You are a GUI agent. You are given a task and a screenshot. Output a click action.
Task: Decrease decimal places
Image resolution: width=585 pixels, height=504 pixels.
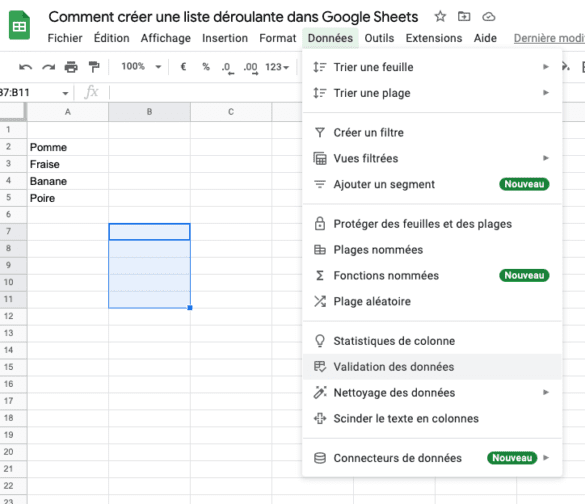click(228, 68)
